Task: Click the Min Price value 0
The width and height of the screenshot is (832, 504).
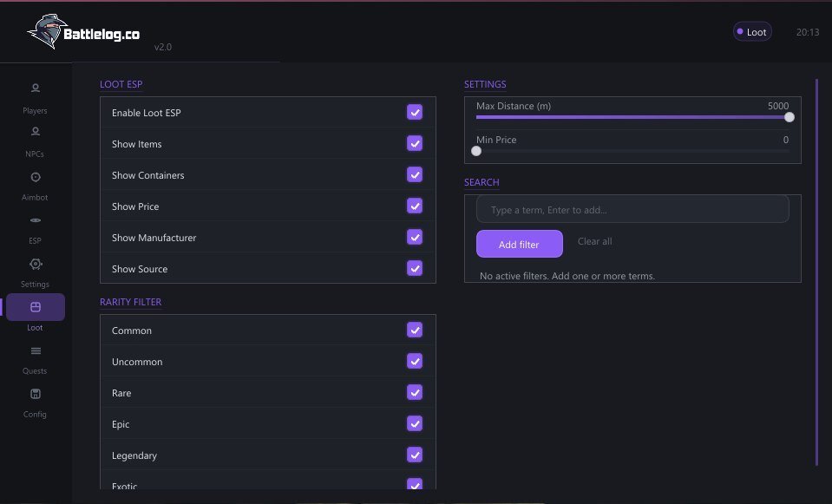Action: pyautogui.click(x=786, y=140)
